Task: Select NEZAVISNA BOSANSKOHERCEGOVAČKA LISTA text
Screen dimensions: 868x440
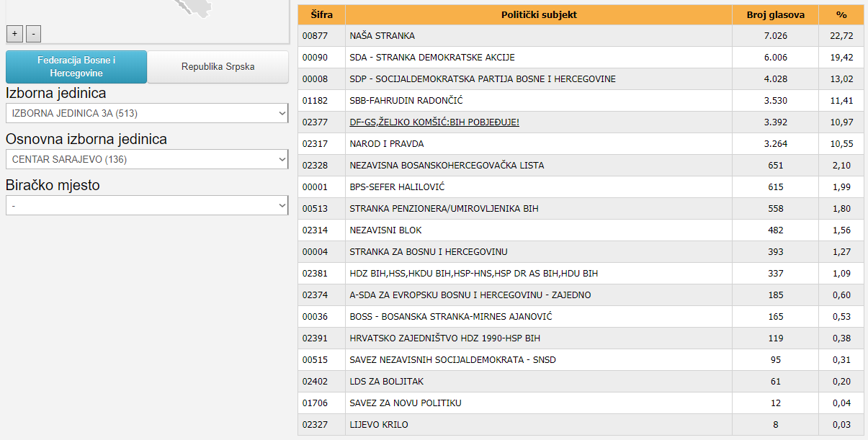Action: pyautogui.click(x=447, y=166)
